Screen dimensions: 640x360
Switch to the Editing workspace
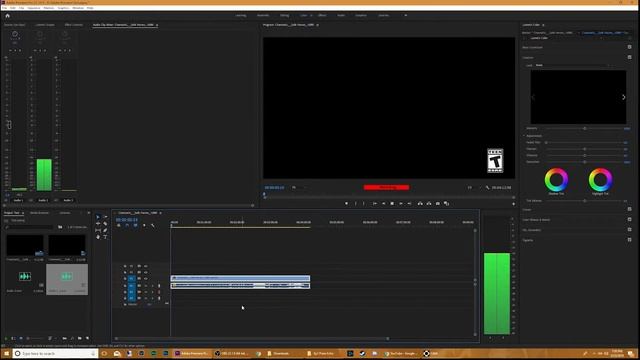click(284, 15)
